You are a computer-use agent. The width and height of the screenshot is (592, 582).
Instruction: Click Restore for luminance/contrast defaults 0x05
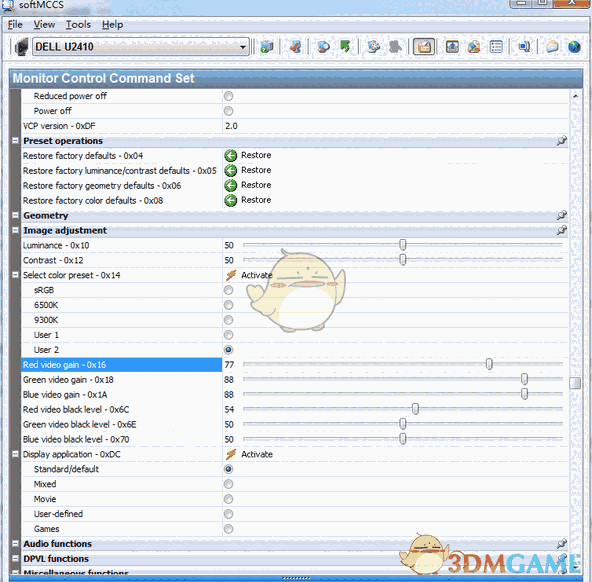248,170
